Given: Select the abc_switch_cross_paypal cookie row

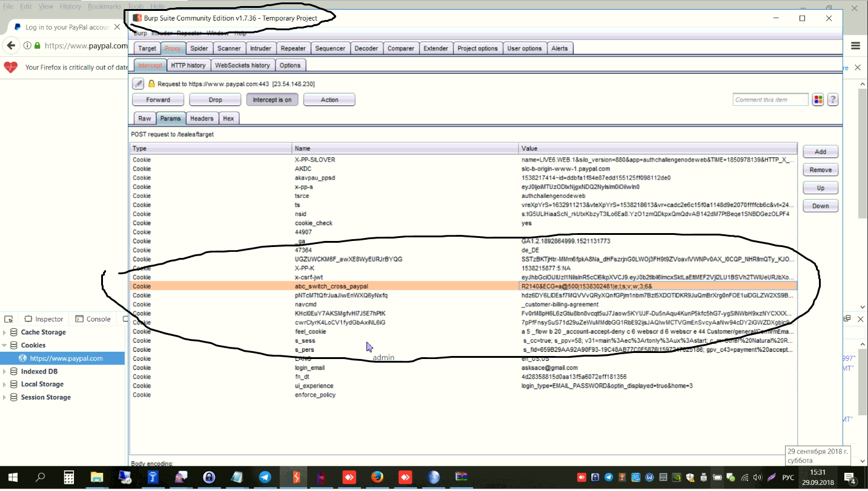Looking at the screenshot, I should 463,286.
